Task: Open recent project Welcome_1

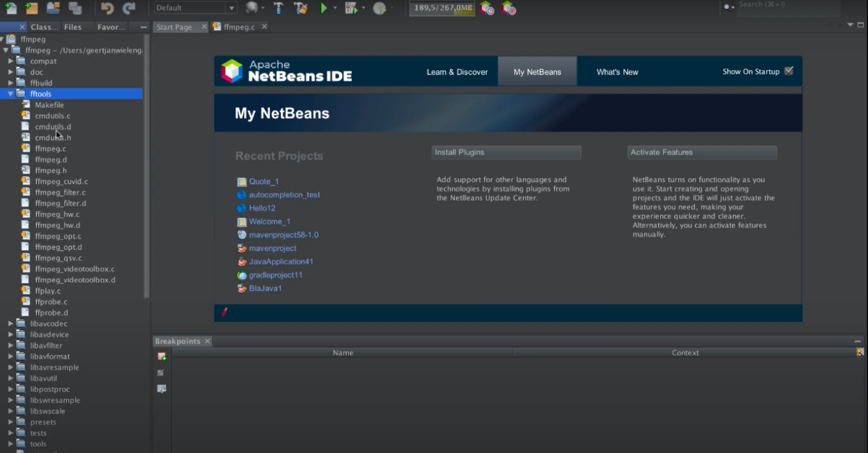Action: (x=270, y=222)
